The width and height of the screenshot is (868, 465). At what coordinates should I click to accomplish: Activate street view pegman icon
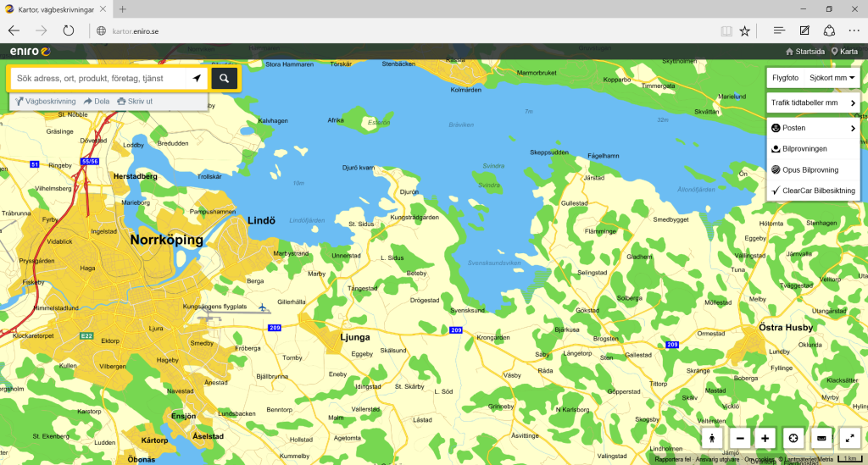click(712, 439)
